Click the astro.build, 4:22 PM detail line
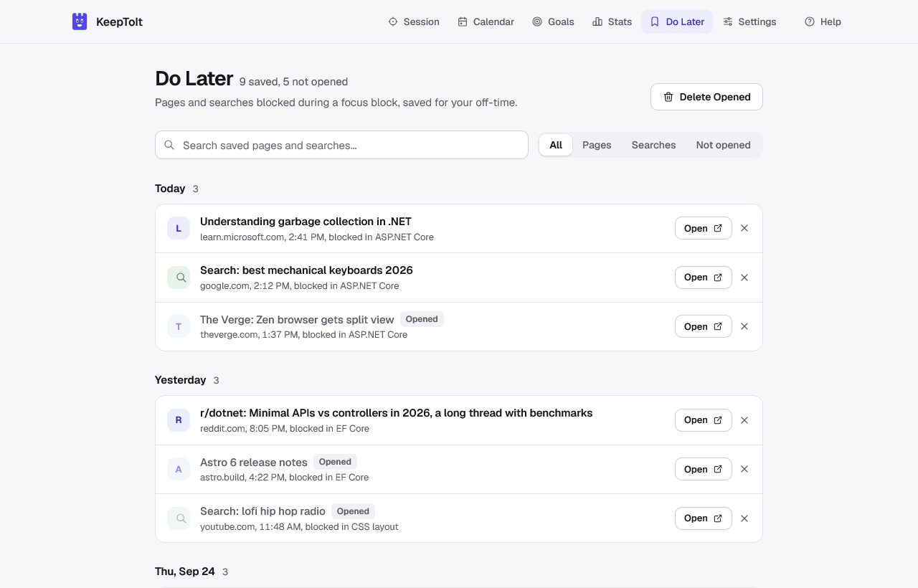The height and width of the screenshot is (588, 918). click(284, 477)
